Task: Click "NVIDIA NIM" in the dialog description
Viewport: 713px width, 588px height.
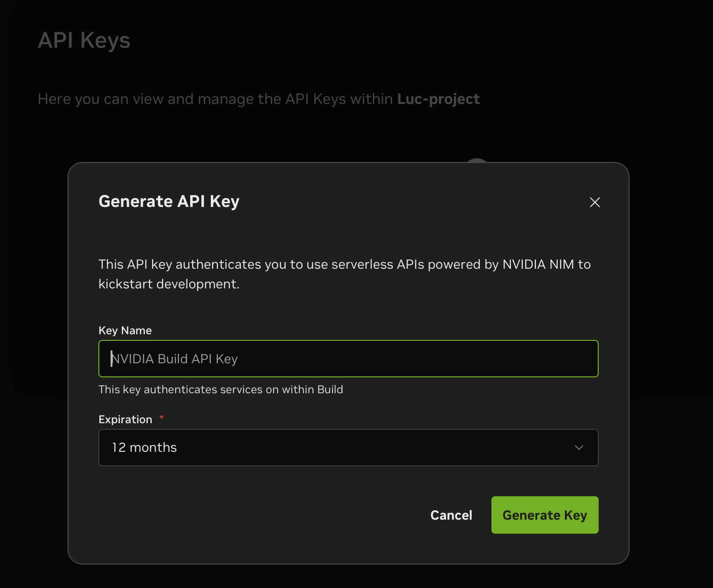Action: point(538,265)
